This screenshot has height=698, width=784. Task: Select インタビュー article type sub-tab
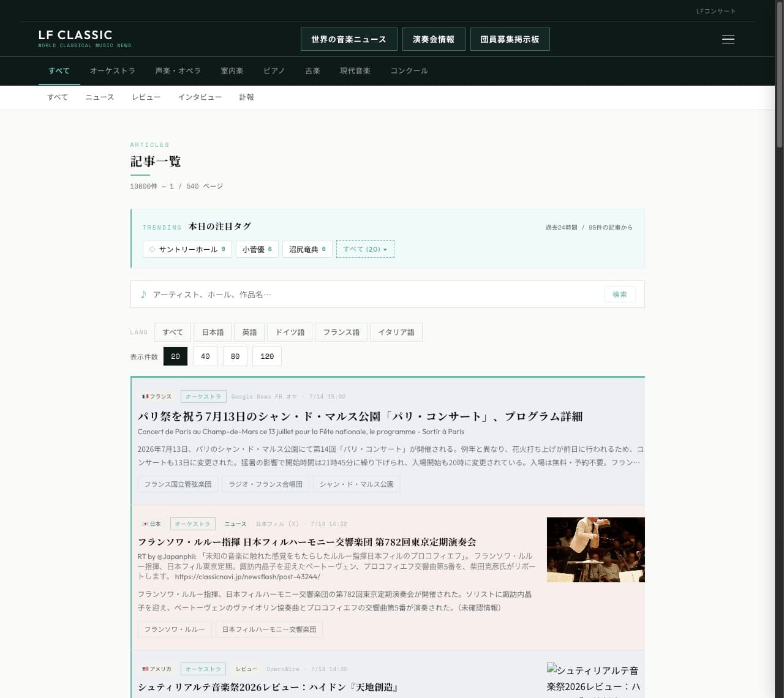click(x=200, y=97)
